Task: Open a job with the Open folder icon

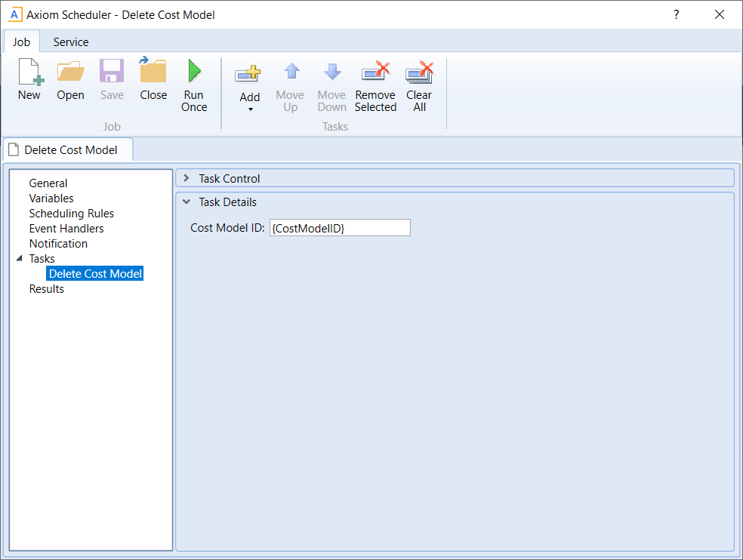Action: 71,72
